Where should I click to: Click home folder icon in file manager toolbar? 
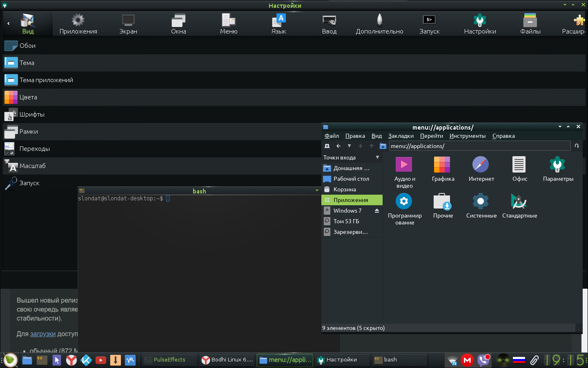point(383,146)
